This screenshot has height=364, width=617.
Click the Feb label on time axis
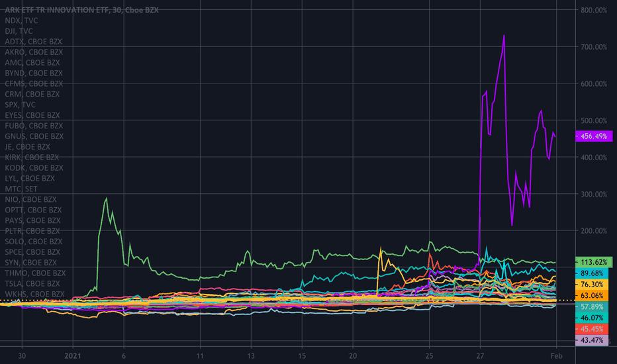[556, 356]
